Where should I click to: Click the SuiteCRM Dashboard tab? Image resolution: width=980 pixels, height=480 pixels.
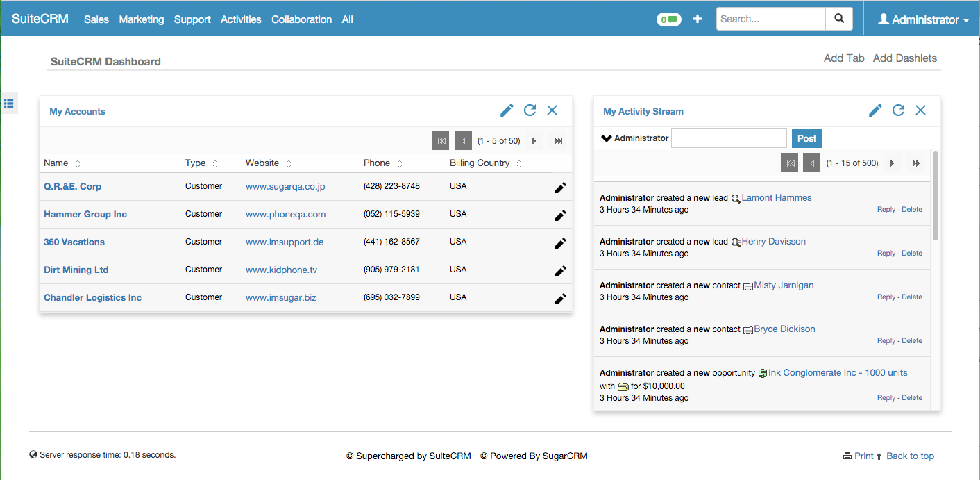tap(105, 61)
